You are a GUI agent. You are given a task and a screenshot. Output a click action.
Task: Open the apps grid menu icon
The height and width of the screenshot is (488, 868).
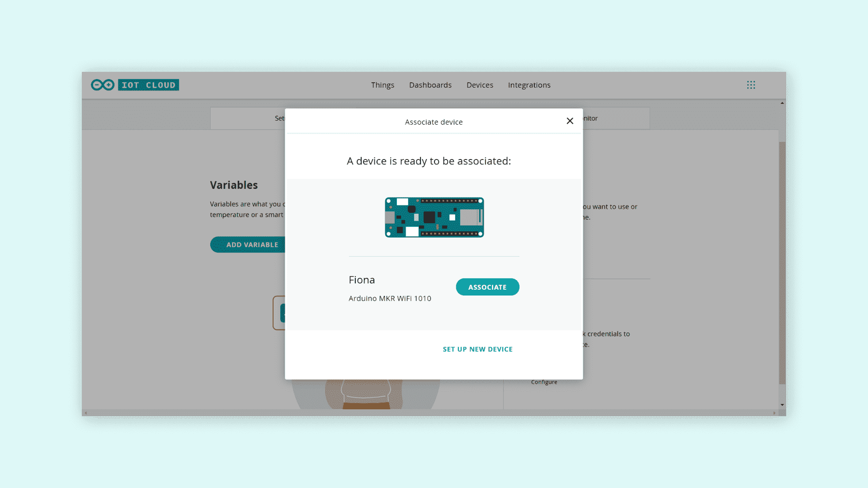[x=751, y=85]
